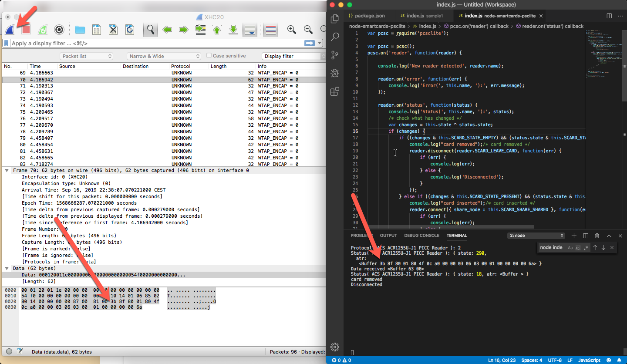This screenshot has width=627, height=364.
Task: Click the display filter bookmark icon
Action: (7, 43)
